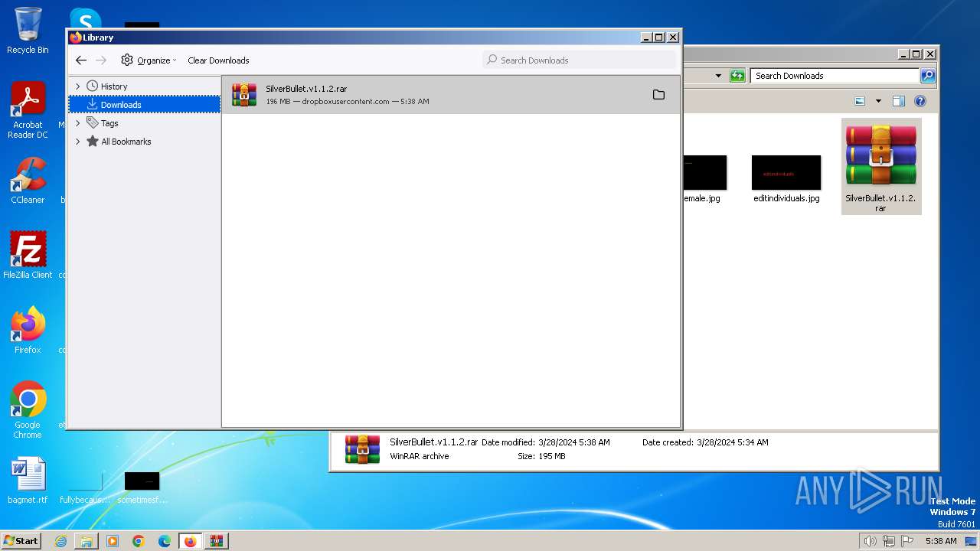Select the sometimesf... desktop file

point(142,488)
